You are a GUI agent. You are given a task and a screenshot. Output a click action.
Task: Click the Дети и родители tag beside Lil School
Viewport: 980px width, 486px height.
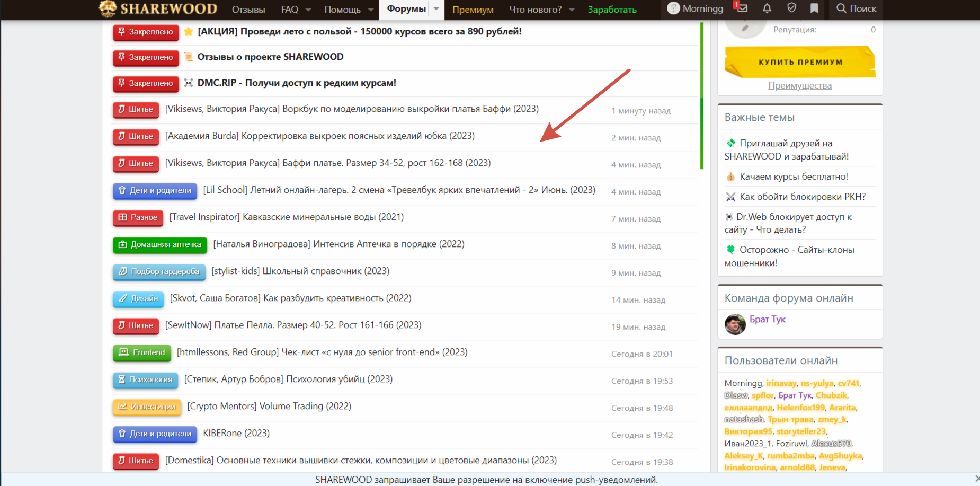coord(155,190)
